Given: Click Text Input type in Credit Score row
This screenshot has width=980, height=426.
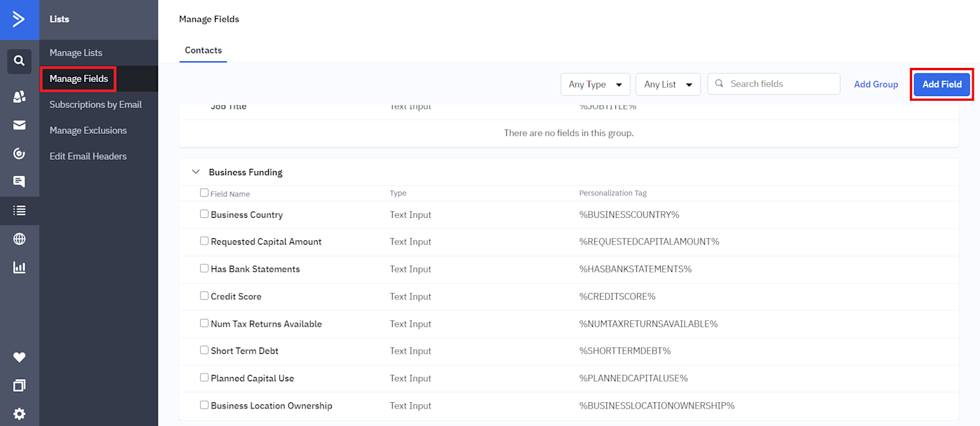Looking at the screenshot, I should 410,296.
